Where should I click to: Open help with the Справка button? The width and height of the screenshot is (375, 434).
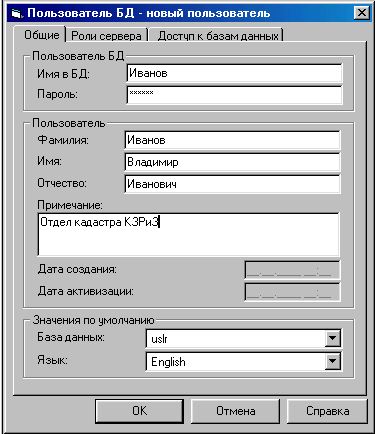click(327, 411)
